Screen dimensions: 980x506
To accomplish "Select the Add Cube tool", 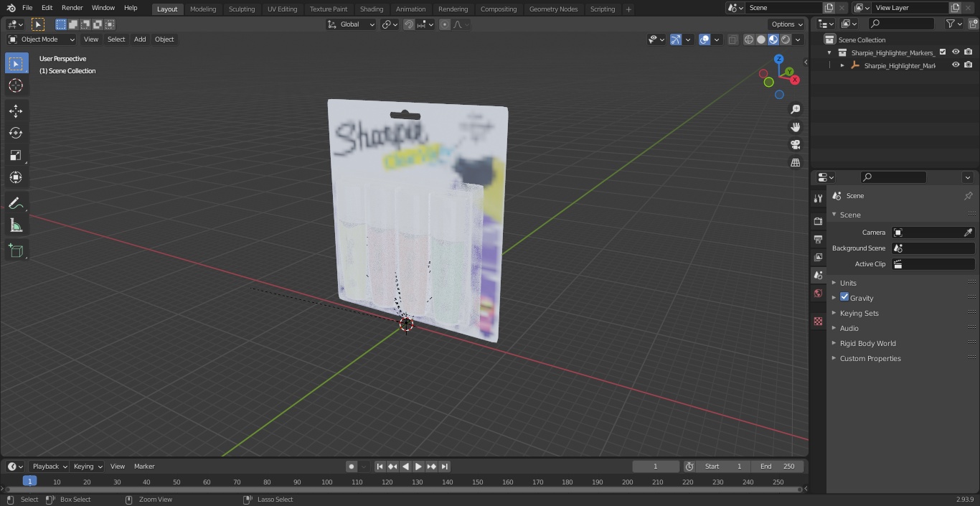I will click(16, 251).
